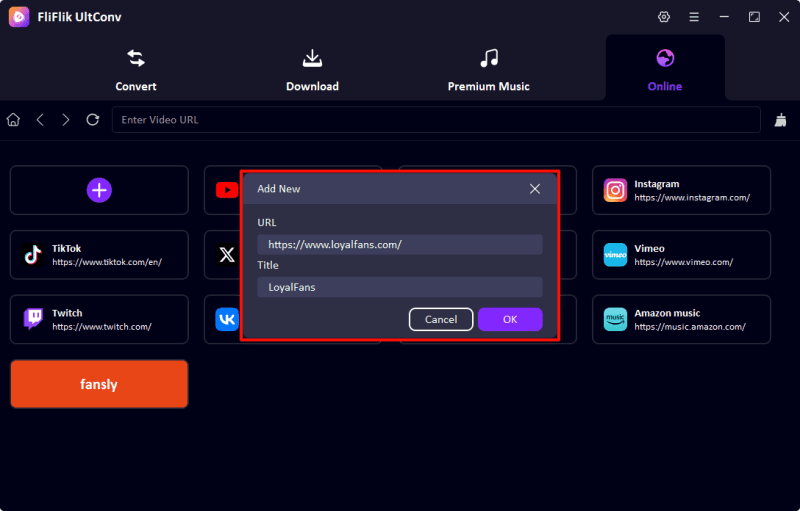Refresh the page with reload icon
Viewport: 800px width, 511px height.
[93, 120]
